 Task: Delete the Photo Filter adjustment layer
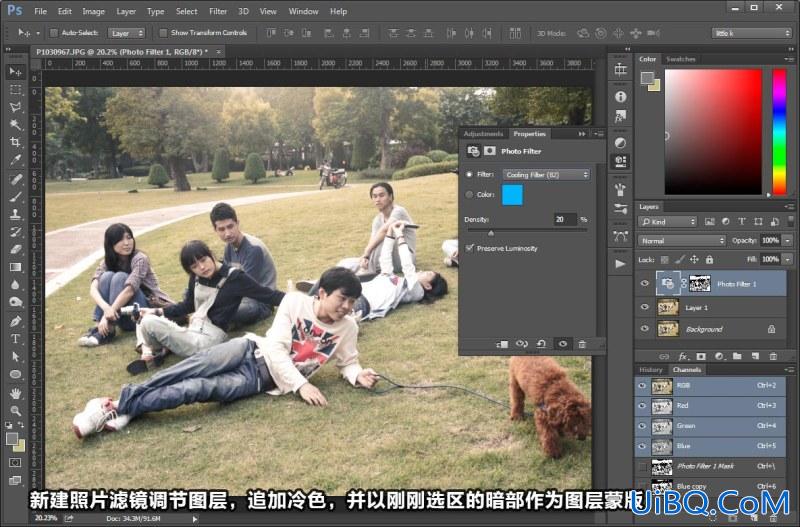(582, 344)
